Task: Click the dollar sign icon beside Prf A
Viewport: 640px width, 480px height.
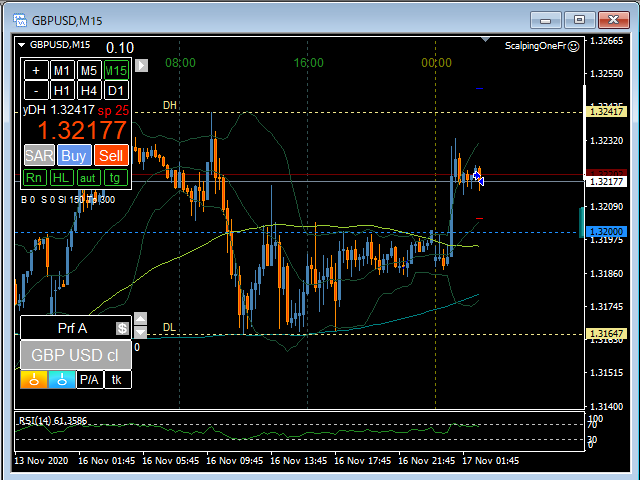Action: [x=122, y=328]
